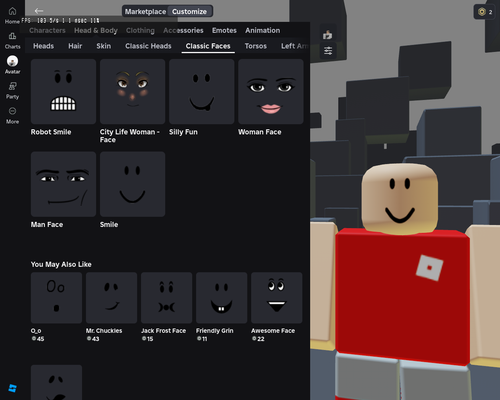Open the Head & Body tab
The height and width of the screenshot is (400, 500).
96,30
